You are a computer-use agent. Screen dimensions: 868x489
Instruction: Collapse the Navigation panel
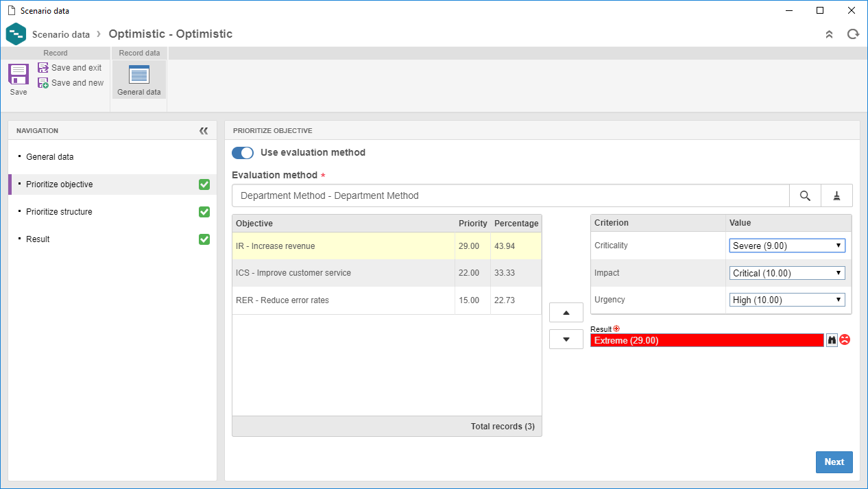204,130
